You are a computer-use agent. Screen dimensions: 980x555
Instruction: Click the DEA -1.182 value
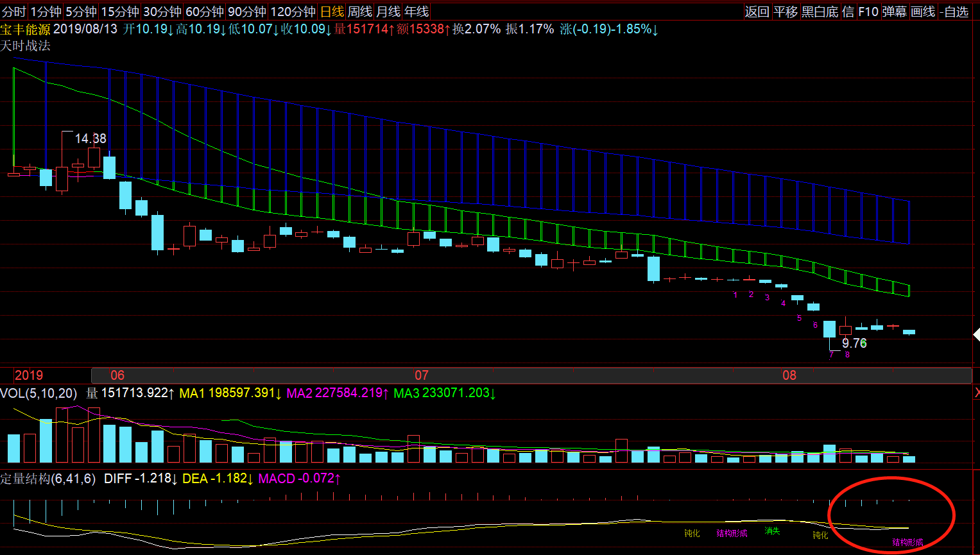[218, 479]
